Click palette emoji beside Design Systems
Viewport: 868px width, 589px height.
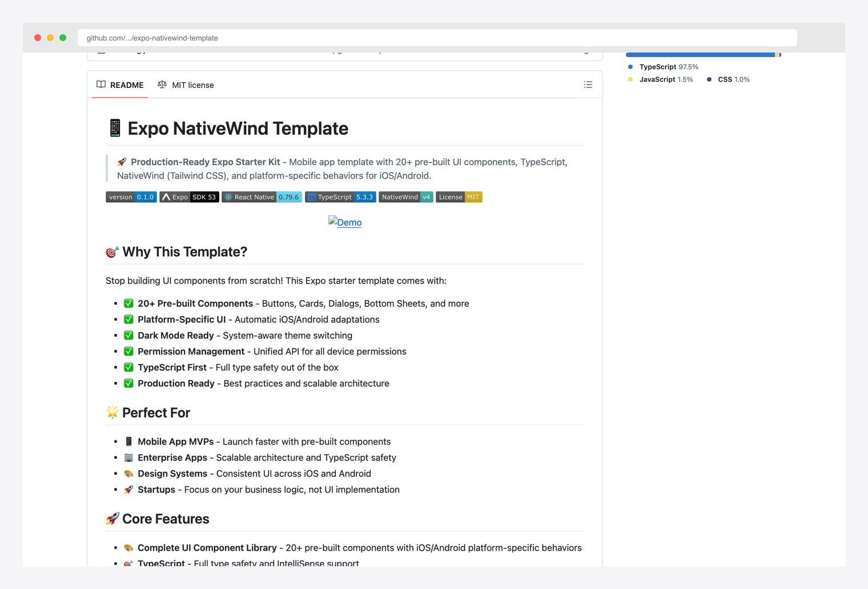coord(128,473)
